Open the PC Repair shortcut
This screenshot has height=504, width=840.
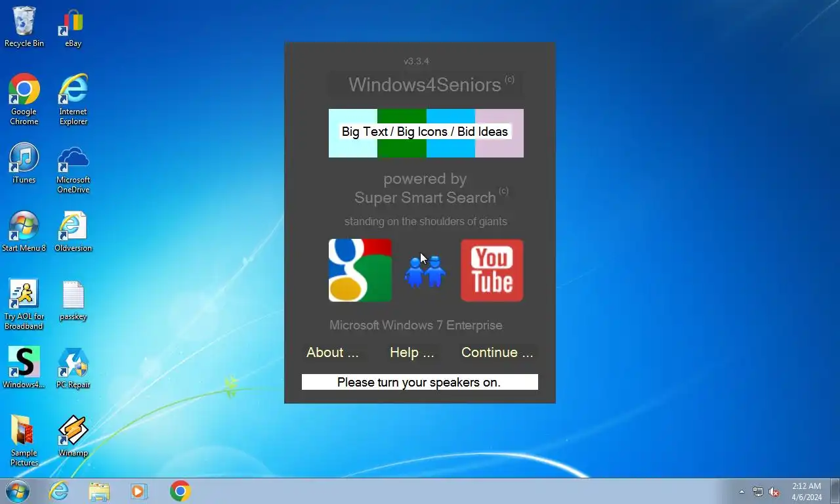[73, 367]
